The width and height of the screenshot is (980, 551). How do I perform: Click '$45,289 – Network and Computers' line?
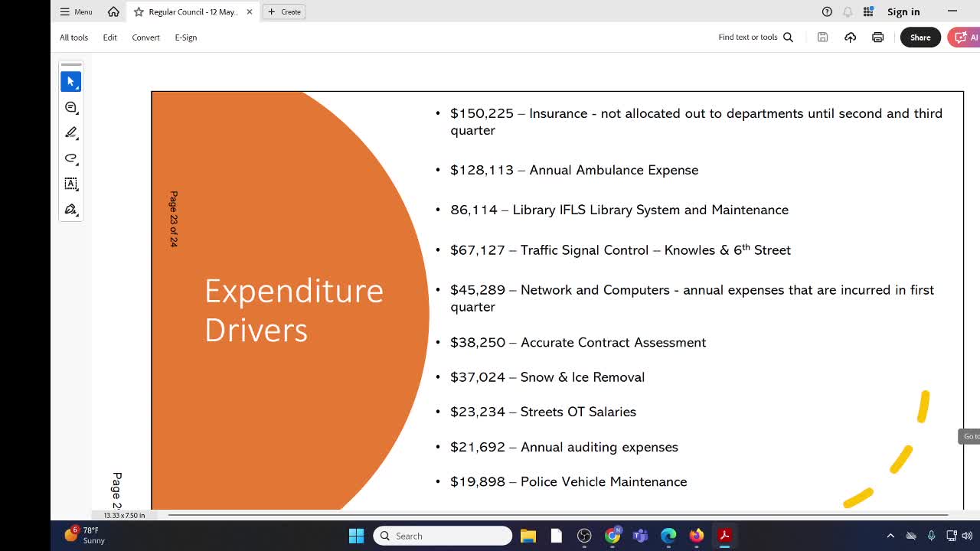tap(692, 298)
